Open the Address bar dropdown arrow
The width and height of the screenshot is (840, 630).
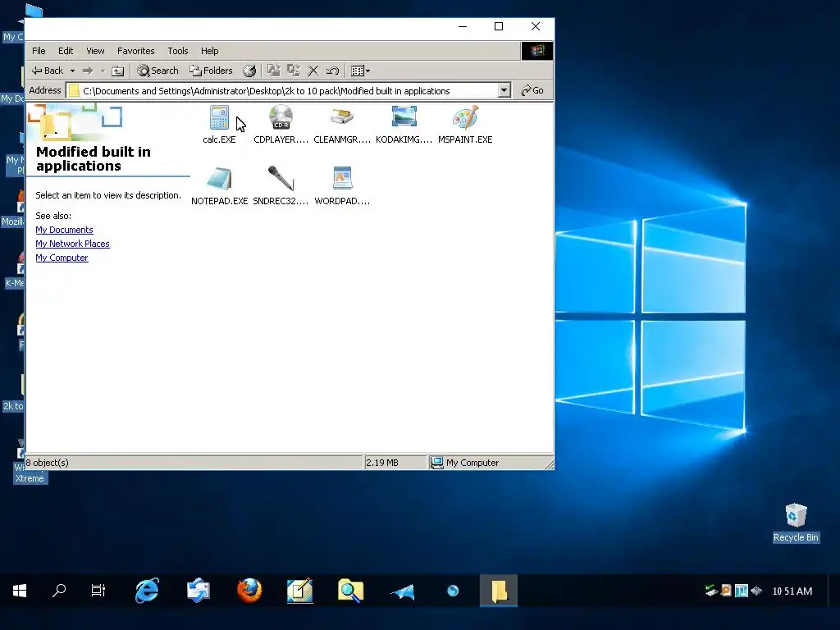point(504,90)
